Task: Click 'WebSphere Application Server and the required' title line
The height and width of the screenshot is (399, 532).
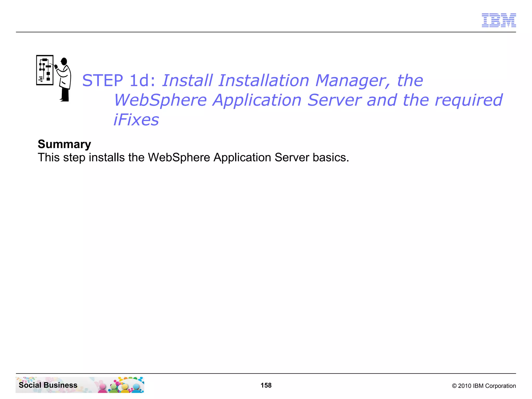Action: click(x=308, y=100)
